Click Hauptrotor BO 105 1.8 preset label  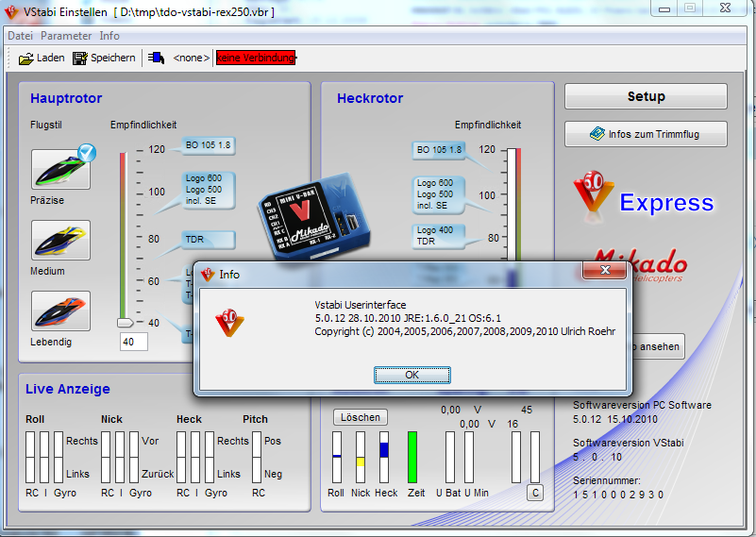[209, 145]
